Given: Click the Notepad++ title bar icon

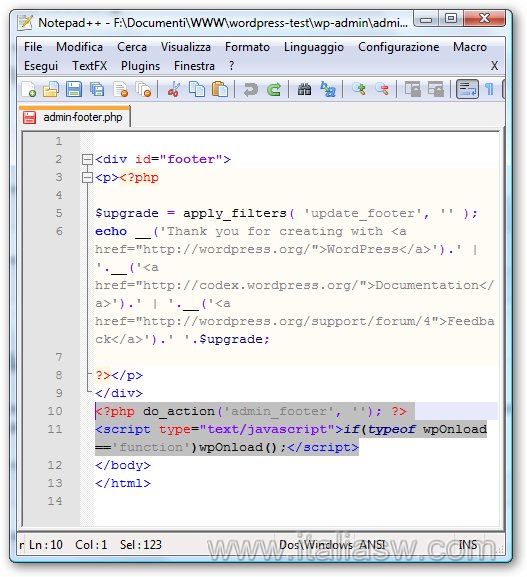Looking at the screenshot, I should (25, 22).
